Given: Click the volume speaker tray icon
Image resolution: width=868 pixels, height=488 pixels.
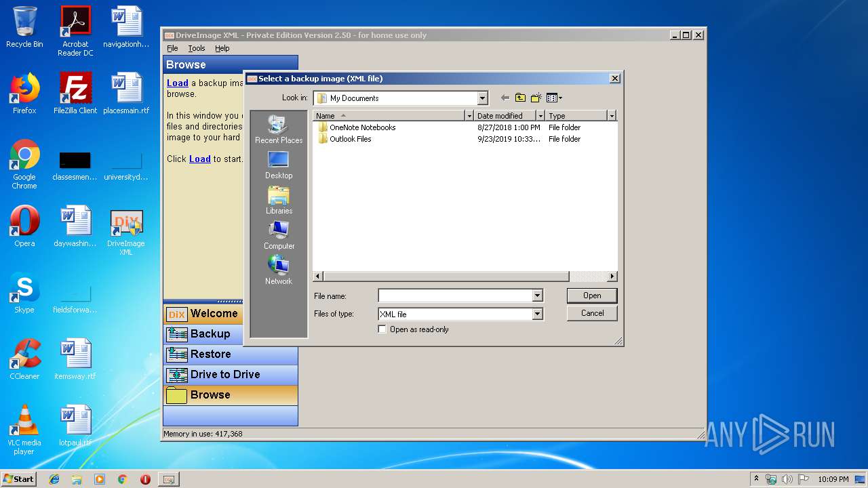Looking at the screenshot, I should click(787, 479).
